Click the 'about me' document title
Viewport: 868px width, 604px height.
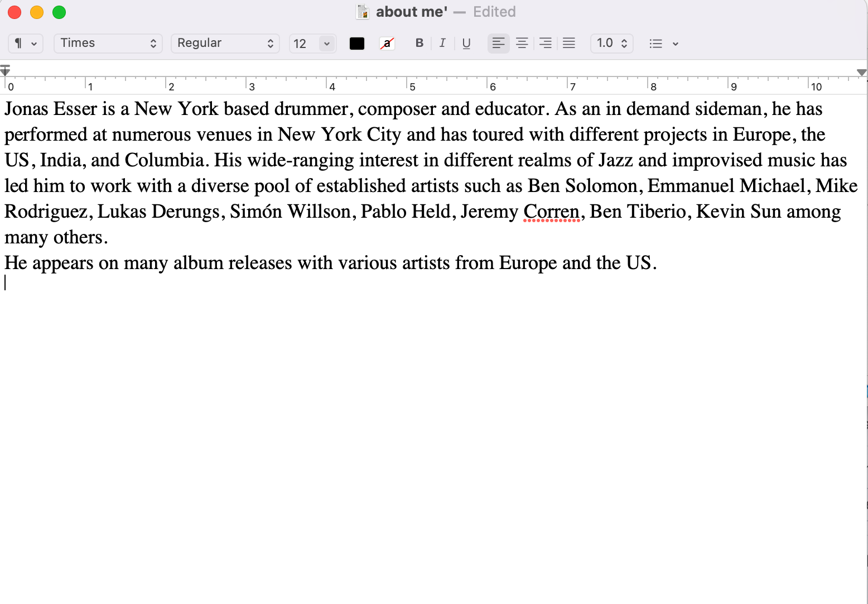(x=412, y=12)
